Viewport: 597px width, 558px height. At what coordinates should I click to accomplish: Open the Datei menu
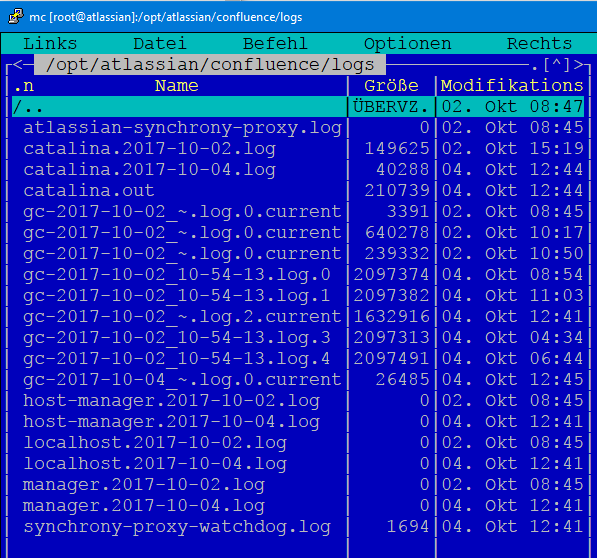point(160,43)
